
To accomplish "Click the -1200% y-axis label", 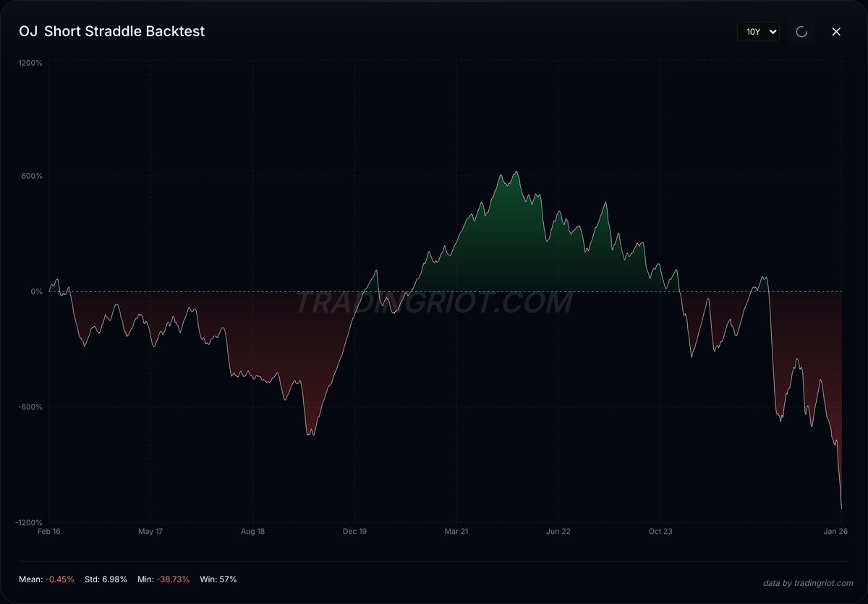I will point(29,522).
